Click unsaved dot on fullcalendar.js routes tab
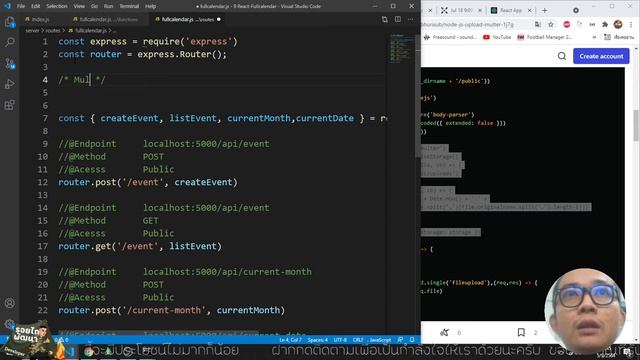 tap(219, 19)
